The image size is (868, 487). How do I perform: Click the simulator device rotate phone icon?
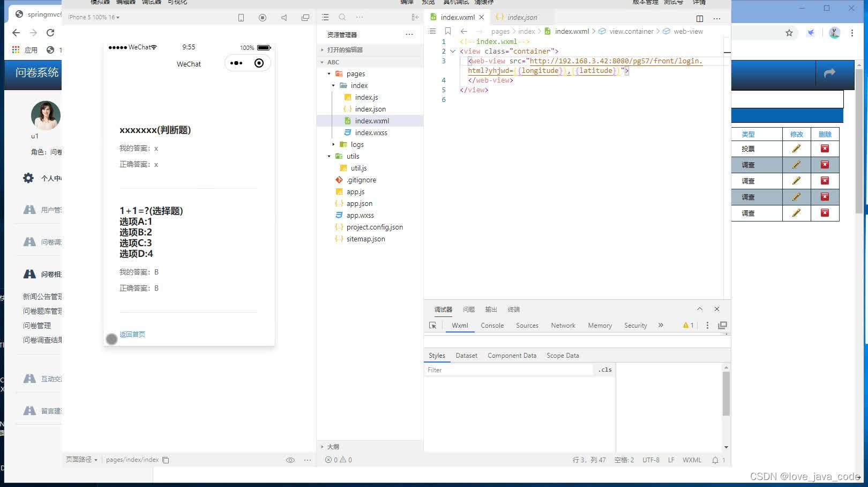(x=241, y=18)
